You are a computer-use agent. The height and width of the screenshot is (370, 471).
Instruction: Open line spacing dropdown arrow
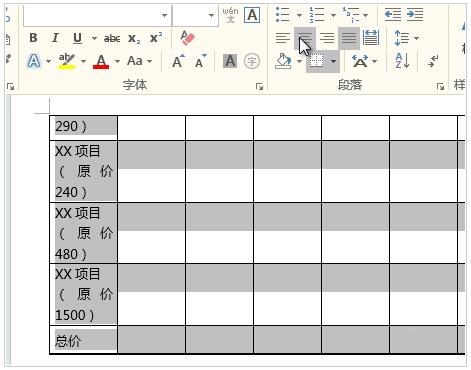click(416, 38)
